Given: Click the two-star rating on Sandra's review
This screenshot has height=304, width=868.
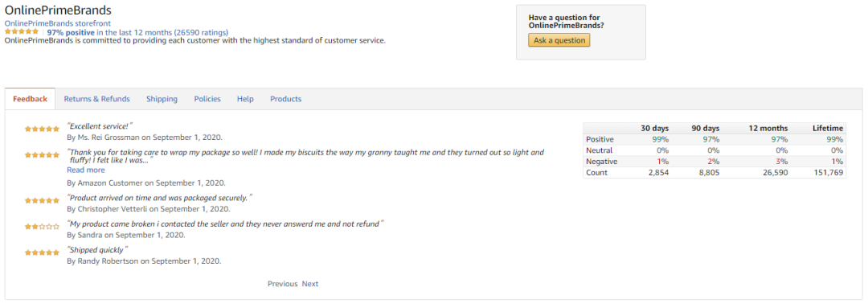Looking at the screenshot, I should [x=42, y=227].
